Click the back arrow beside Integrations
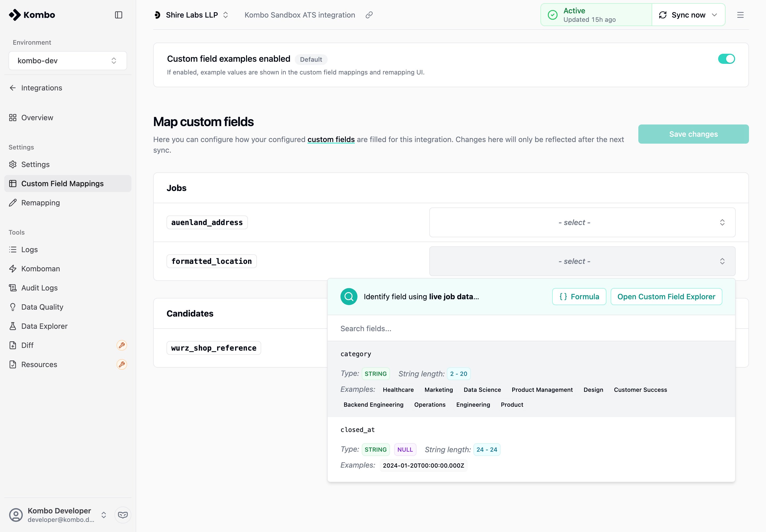 coord(13,88)
